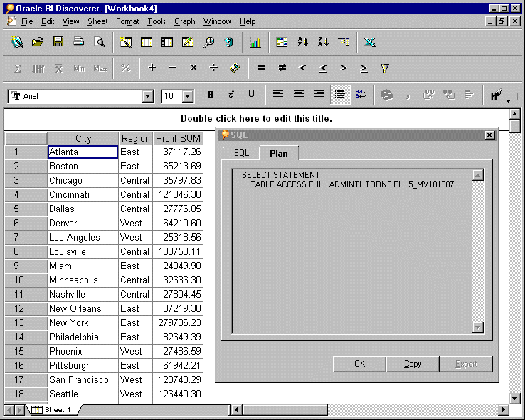Click the Max function icon
Viewport: 525px width, 420px height.
pyautogui.click(x=100, y=68)
